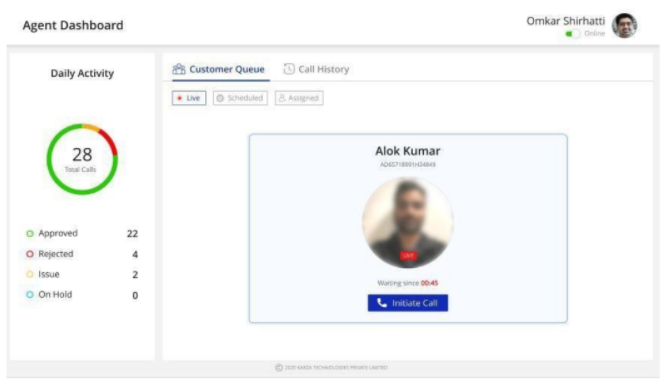This screenshot has width=666, height=392.
Task: Click the Daily Activity heading
Action: (82, 73)
